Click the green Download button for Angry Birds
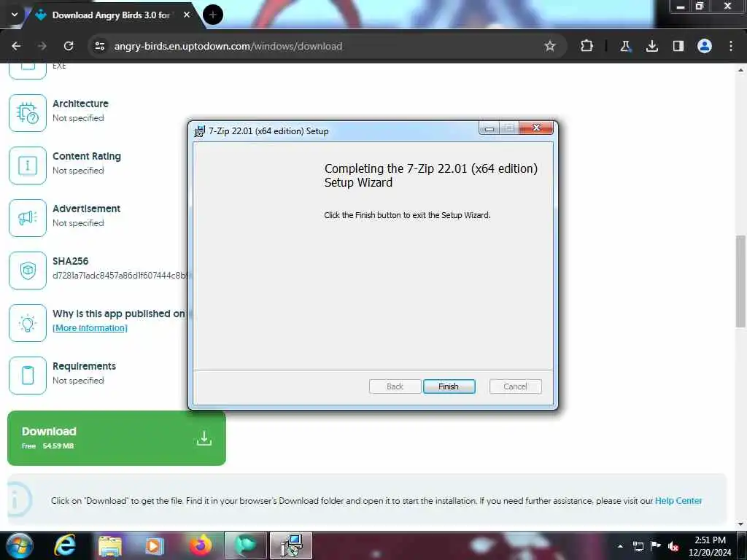This screenshot has width=747, height=560. tap(117, 438)
